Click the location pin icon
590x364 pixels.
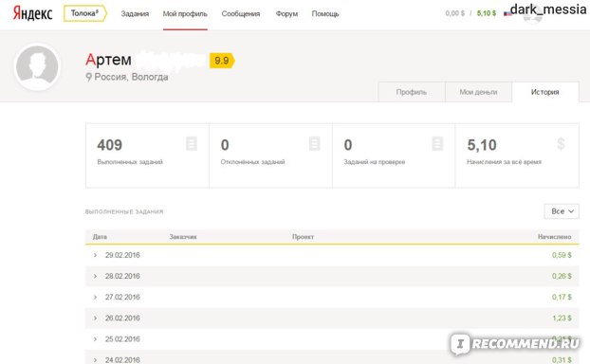coord(89,77)
